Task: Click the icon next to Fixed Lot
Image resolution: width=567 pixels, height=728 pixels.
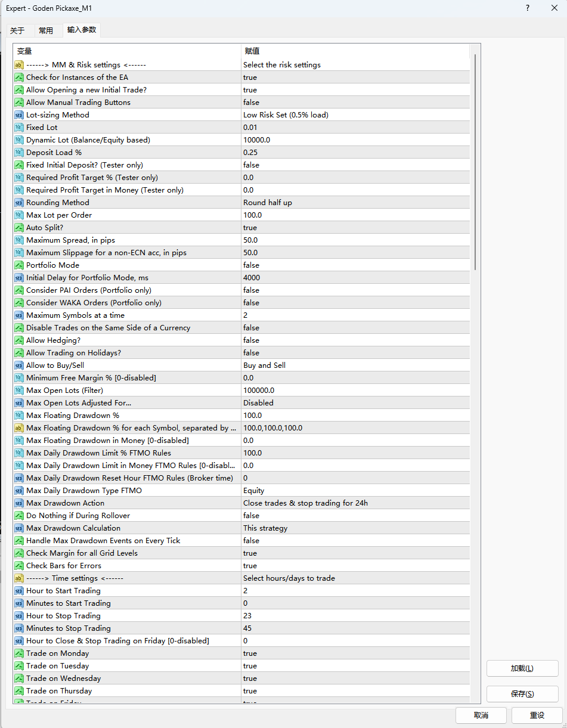Action: coord(19,128)
